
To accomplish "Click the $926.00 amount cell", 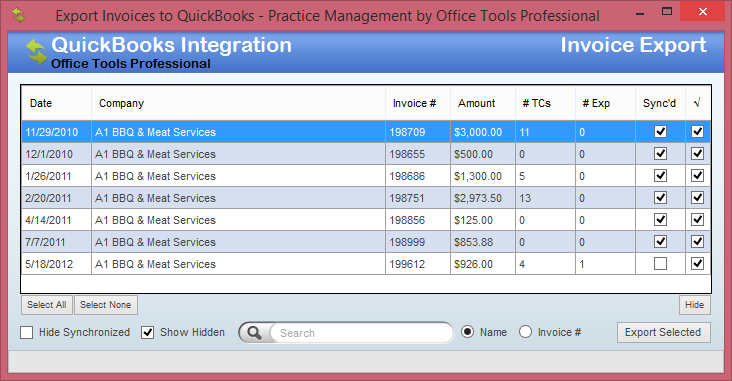I will coord(483,264).
